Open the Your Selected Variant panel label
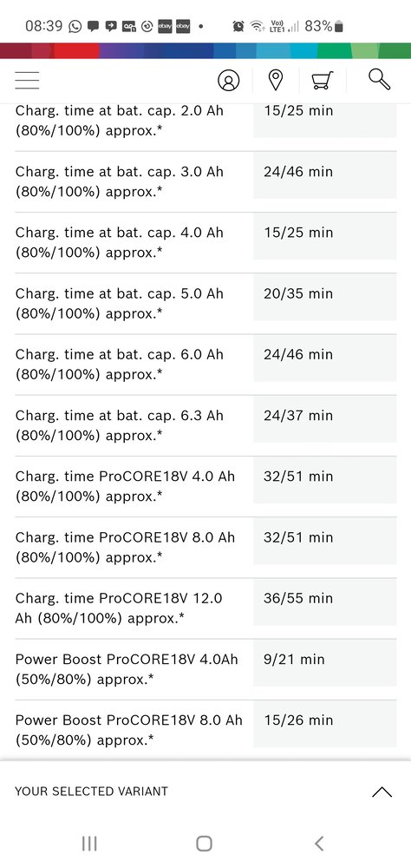The image size is (411, 868). tap(91, 791)
